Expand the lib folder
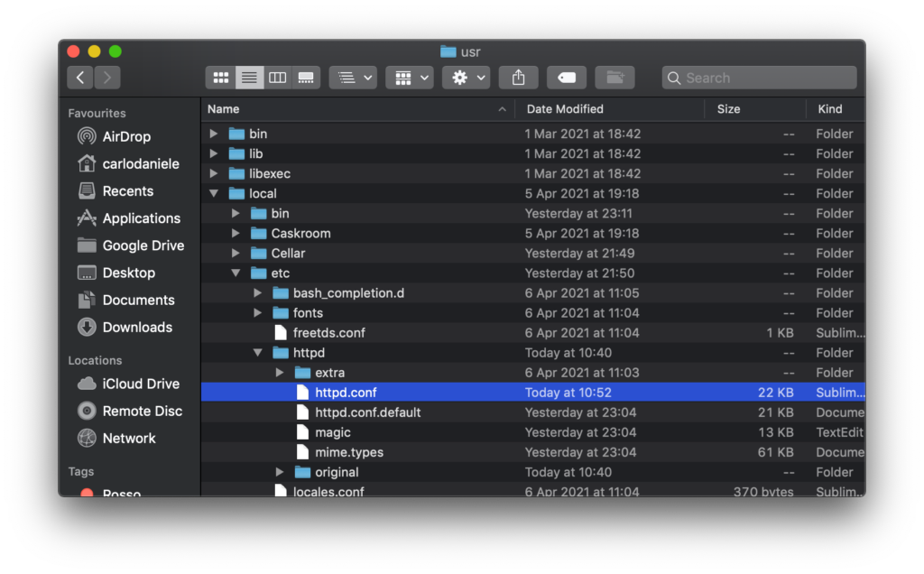This screenshot has height=574, width=924. tap(214, 153)
